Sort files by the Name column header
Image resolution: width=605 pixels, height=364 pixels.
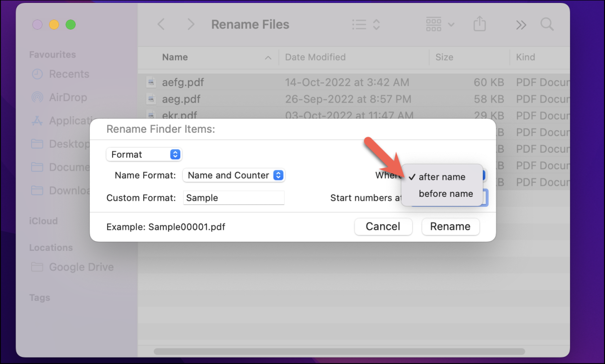[x=175, y=57]
